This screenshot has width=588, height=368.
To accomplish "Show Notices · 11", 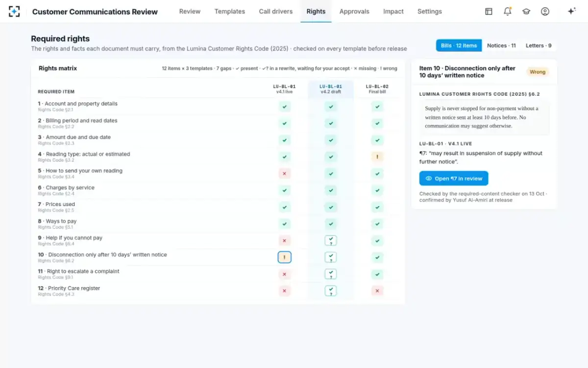I will (x=501, y=46).
